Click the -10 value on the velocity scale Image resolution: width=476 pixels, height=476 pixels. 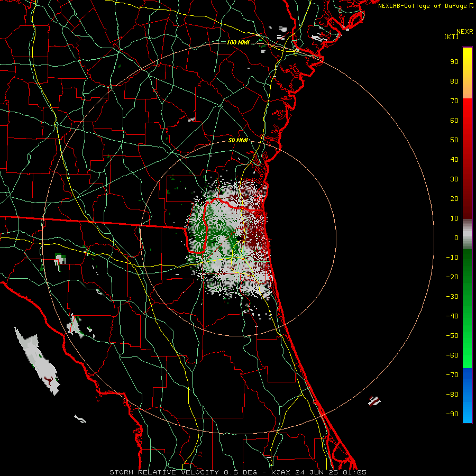click(x=452, y=258)
